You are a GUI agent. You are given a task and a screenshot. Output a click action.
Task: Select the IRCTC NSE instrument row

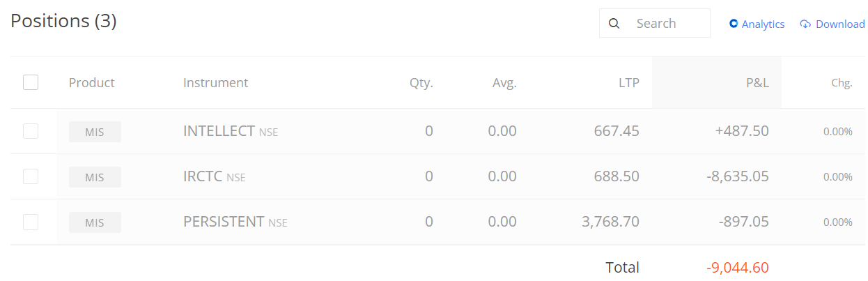click(214, 176)
